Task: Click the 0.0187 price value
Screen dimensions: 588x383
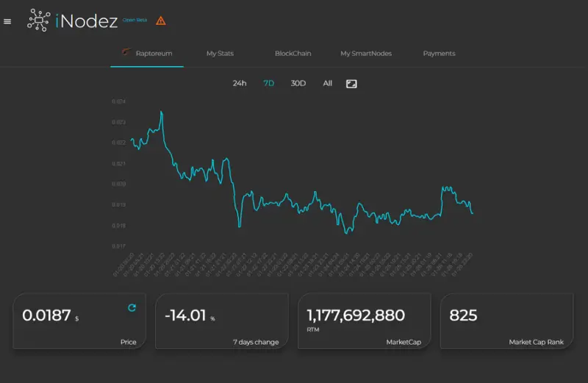Action: [46, 315]
